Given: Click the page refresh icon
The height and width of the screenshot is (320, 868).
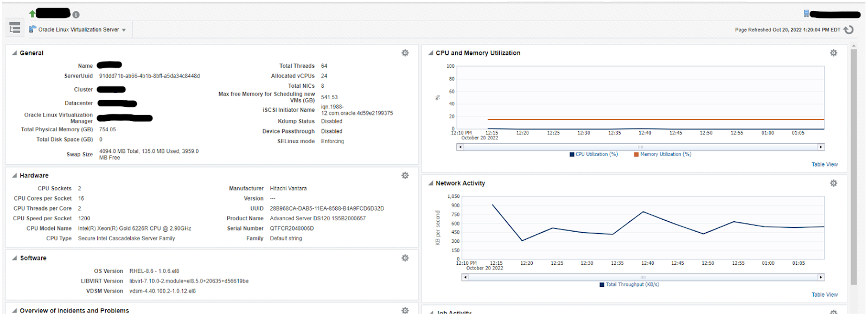Looking at the screenshot, I should [849, 30].
